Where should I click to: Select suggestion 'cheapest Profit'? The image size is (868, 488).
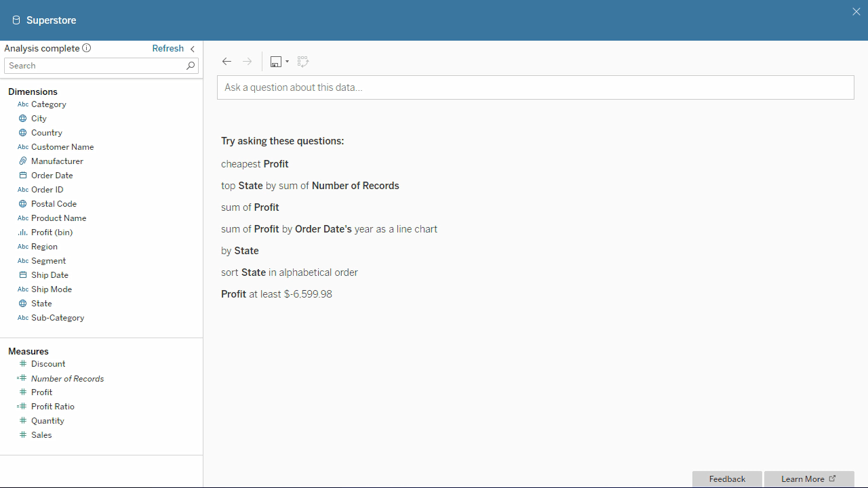pos(255,164)
